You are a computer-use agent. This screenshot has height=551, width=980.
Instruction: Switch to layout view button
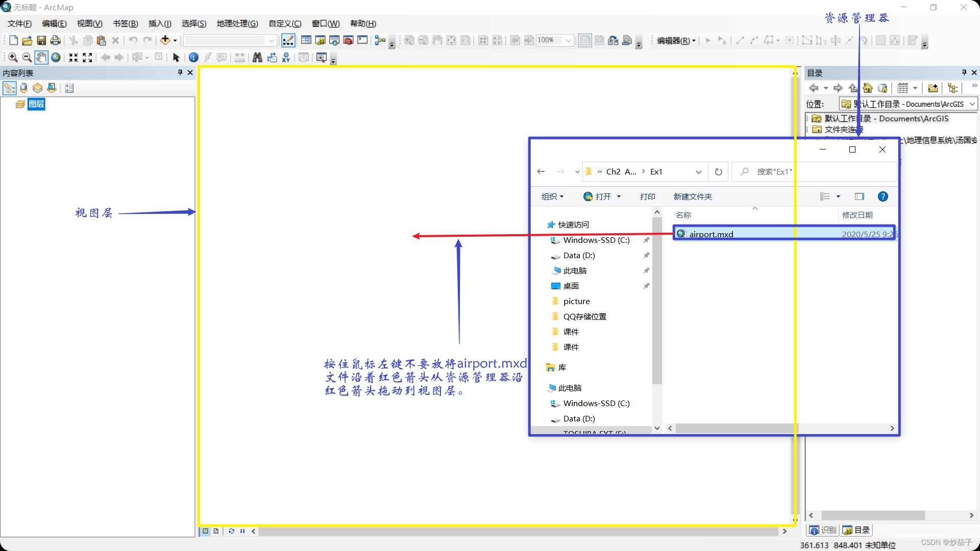click(216, 531)
